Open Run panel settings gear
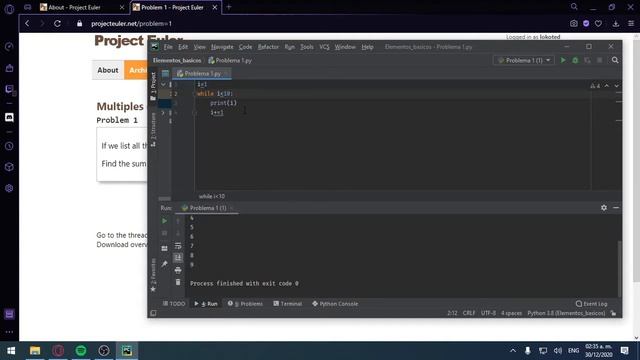Image resolution: width=640 pixels, height=360 pixels. click(604, 208)
